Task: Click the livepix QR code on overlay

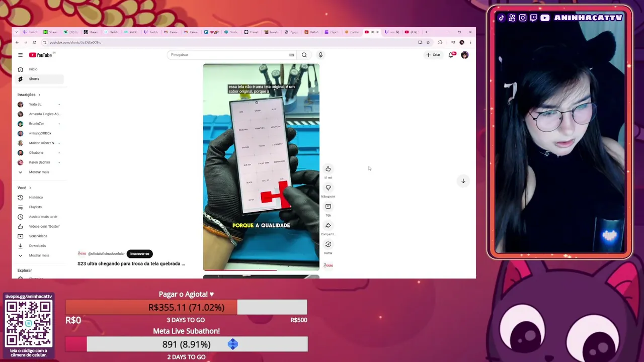Action: click(x=29, y=323)
